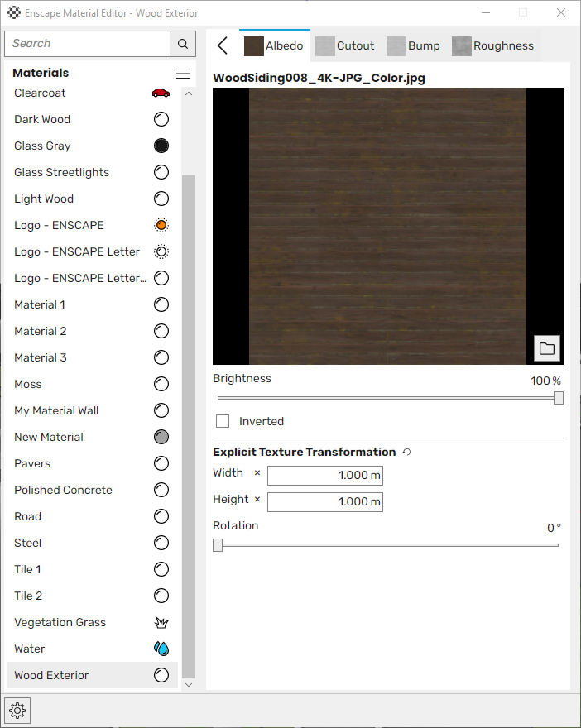Reset Explicit Texture Transformation icon
Viewport: 581px width, 728px height.
[407, 452]
